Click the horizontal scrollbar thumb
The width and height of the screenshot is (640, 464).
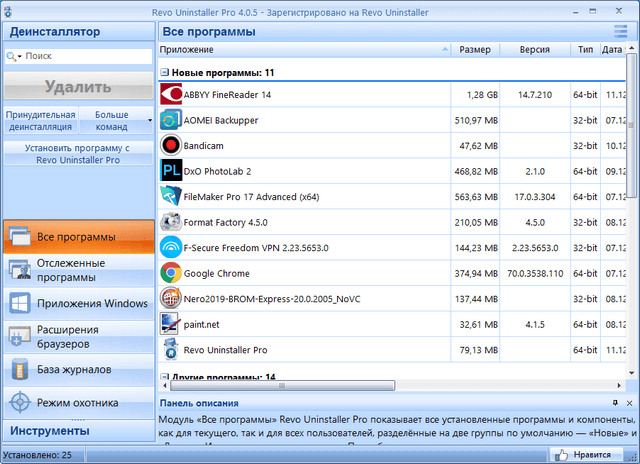[x=282, y=385]
